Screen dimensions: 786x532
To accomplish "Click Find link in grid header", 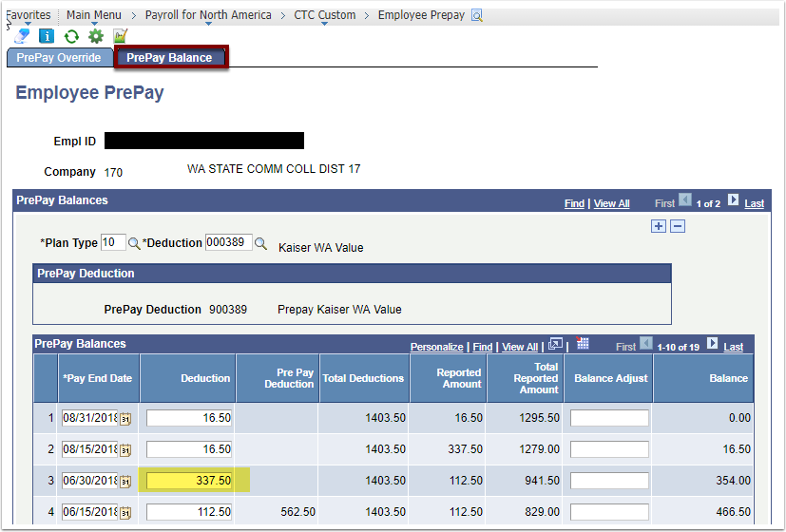I will 483,347.
